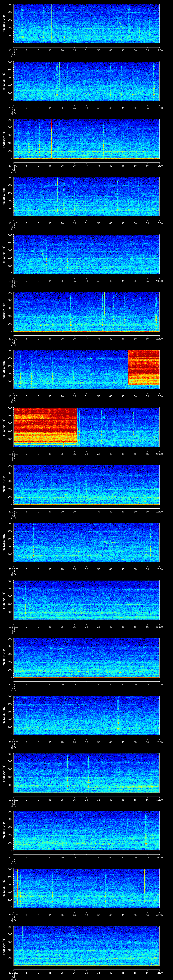Open the spectrogram panel starting at 20:24:00
This screenshot has height=980, width=173.
tap(86, 485)
